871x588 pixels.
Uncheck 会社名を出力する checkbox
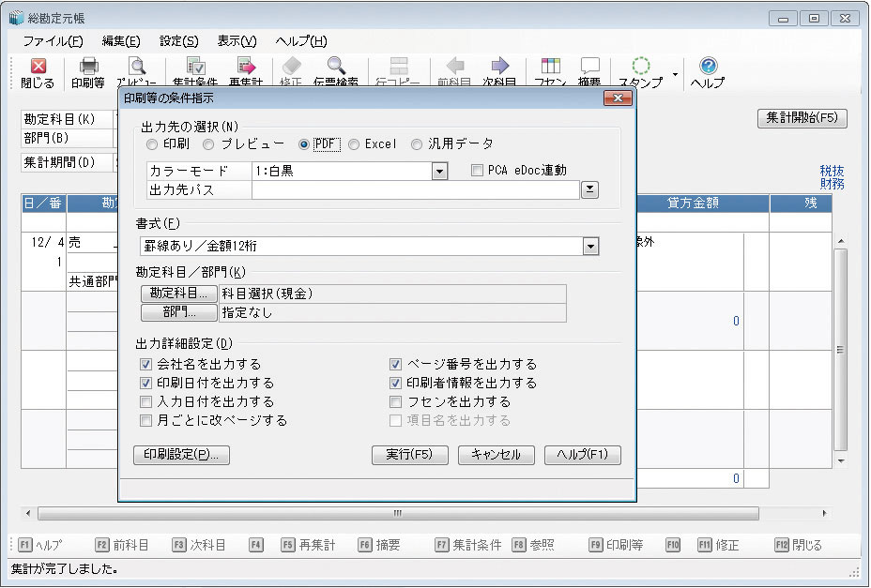145,365
